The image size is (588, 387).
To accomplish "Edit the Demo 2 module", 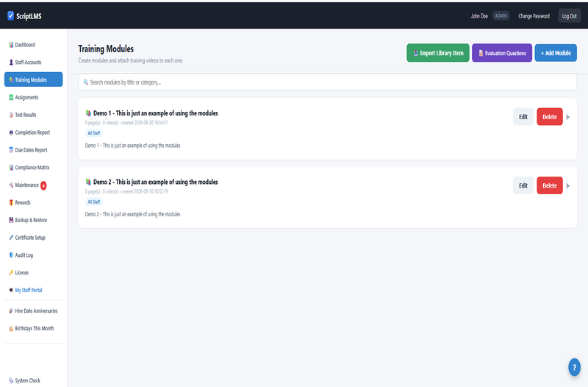I will pos(523,185).
